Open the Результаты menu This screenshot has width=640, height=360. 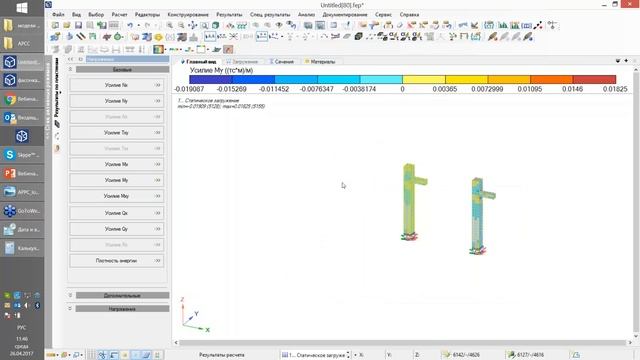[229, 14]
